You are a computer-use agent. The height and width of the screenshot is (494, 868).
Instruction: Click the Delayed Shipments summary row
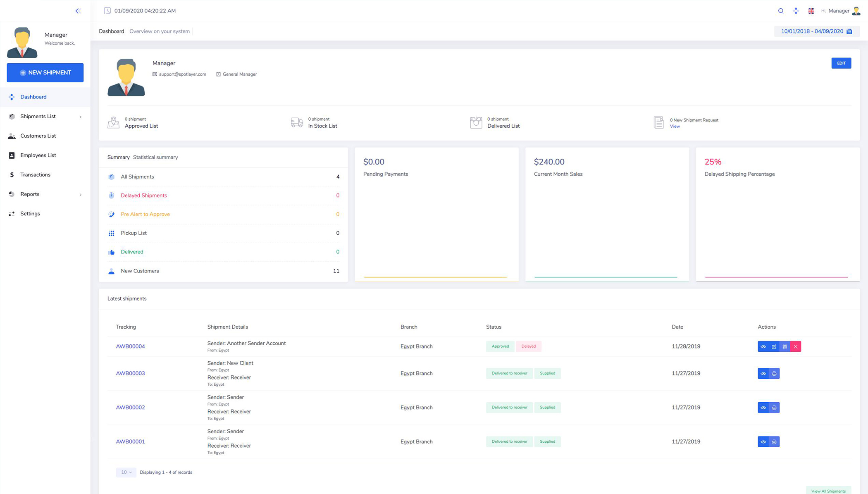[x=223, y=196]
